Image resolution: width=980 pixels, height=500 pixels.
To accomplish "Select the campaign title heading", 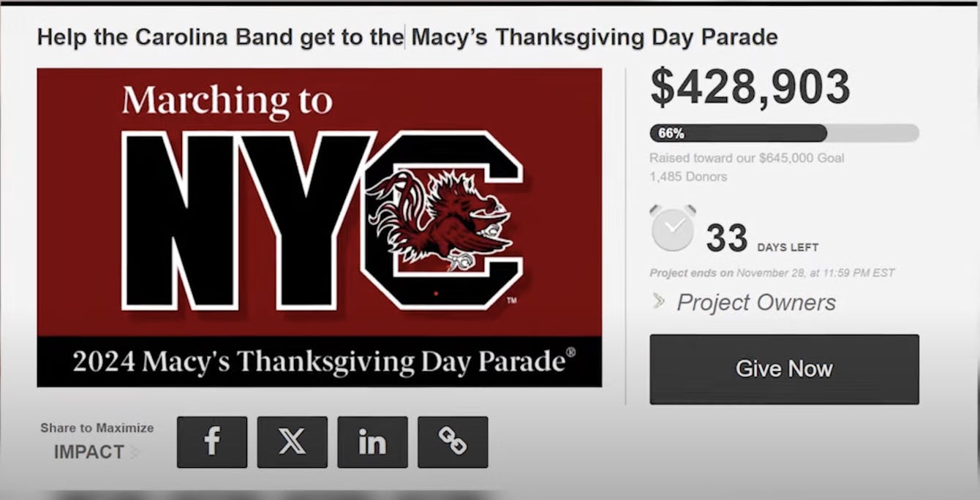I will pyautogui.click(x=407, y=37).
